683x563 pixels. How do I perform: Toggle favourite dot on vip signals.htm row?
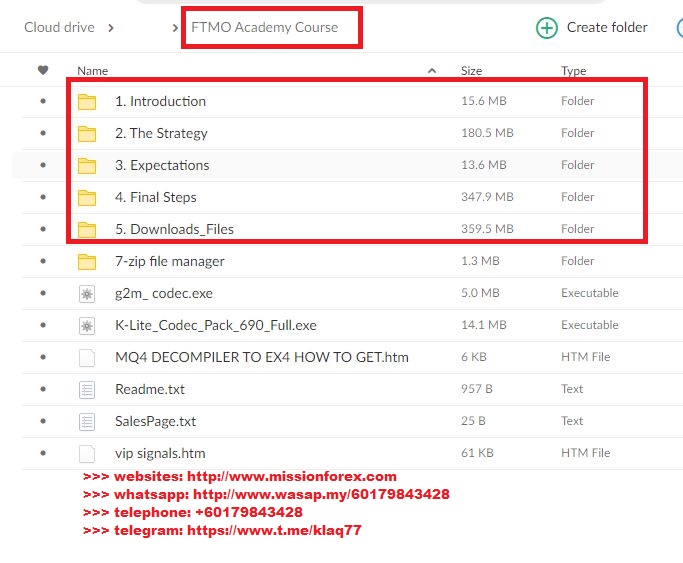[x=43, y=453]
